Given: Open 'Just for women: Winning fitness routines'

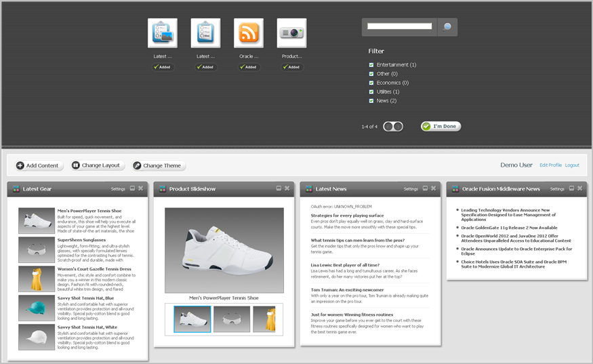Looking at the screenshot, I should 352,315.
